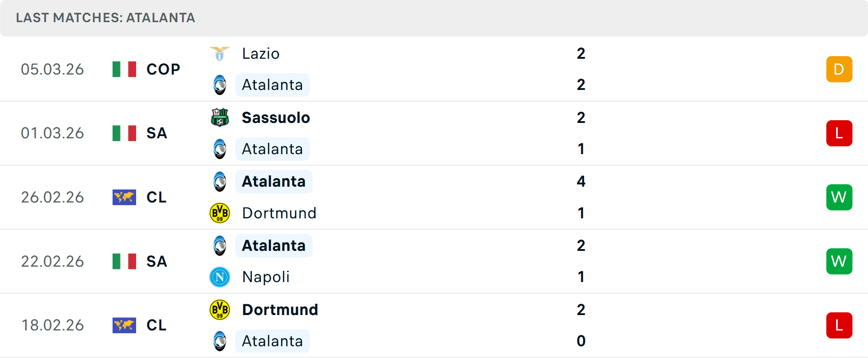The width and height of the screenshot is (868, 358).
Task: Click red L badge for 18.02.26 match
Action: coord(839,325)
